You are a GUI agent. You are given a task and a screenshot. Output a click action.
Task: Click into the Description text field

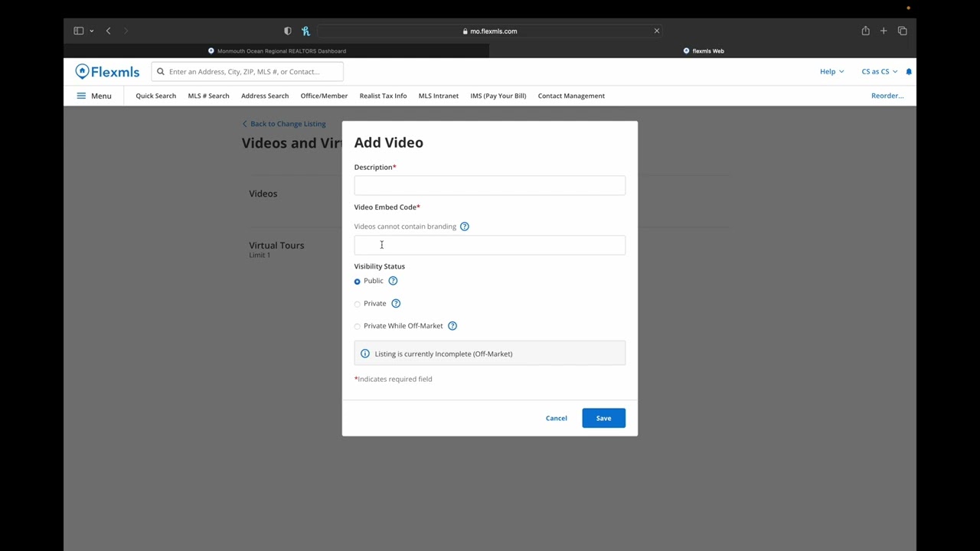(489, 185)
